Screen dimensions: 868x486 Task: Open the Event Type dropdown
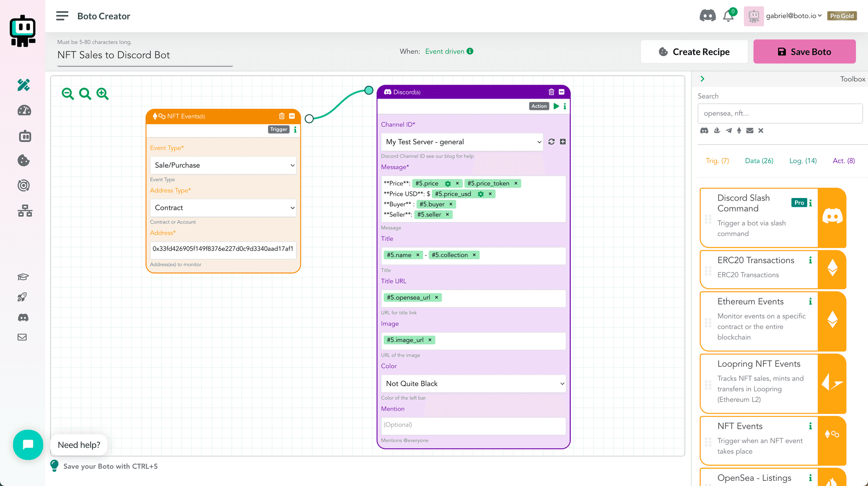223,165
